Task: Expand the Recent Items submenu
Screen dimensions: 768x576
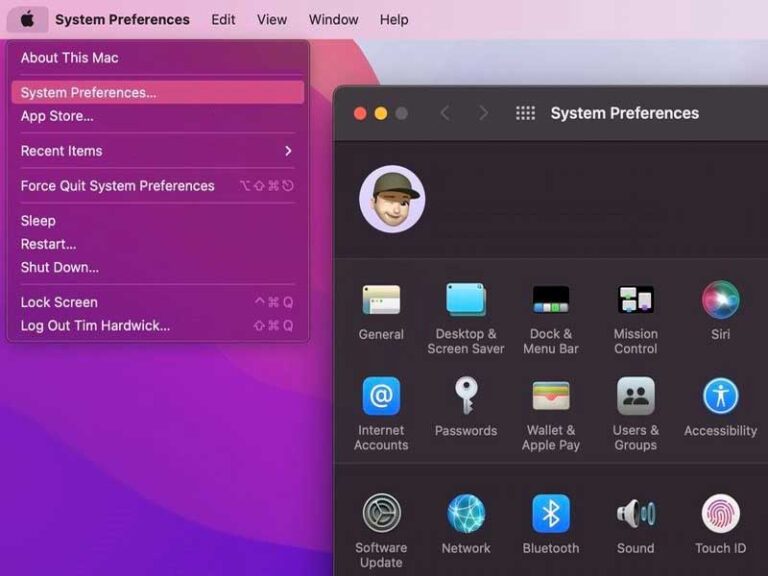Action: pos(157,151)
